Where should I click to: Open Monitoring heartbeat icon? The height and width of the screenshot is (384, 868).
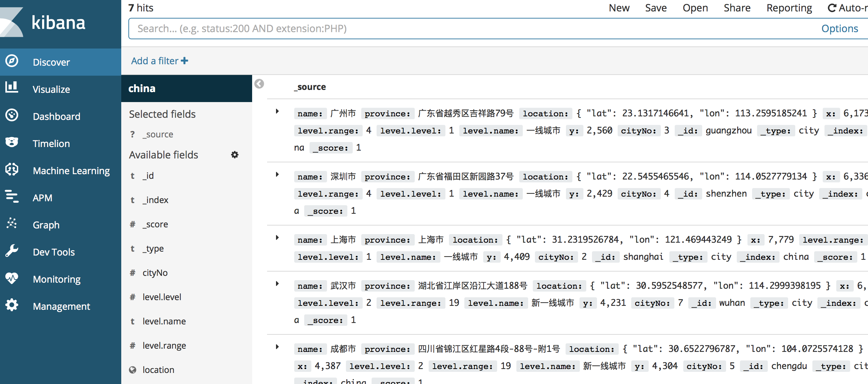(12, 278)
